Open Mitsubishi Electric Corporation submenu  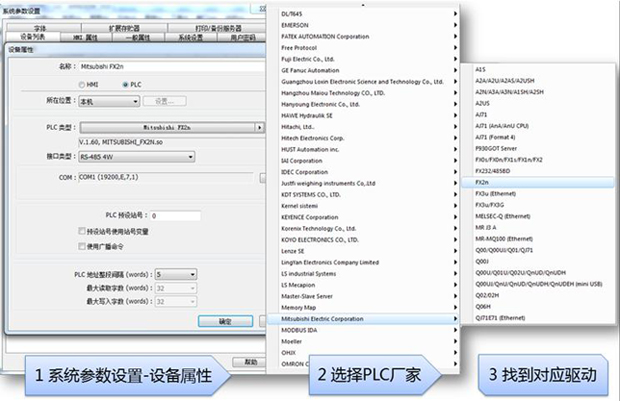[x=363, y=319]
